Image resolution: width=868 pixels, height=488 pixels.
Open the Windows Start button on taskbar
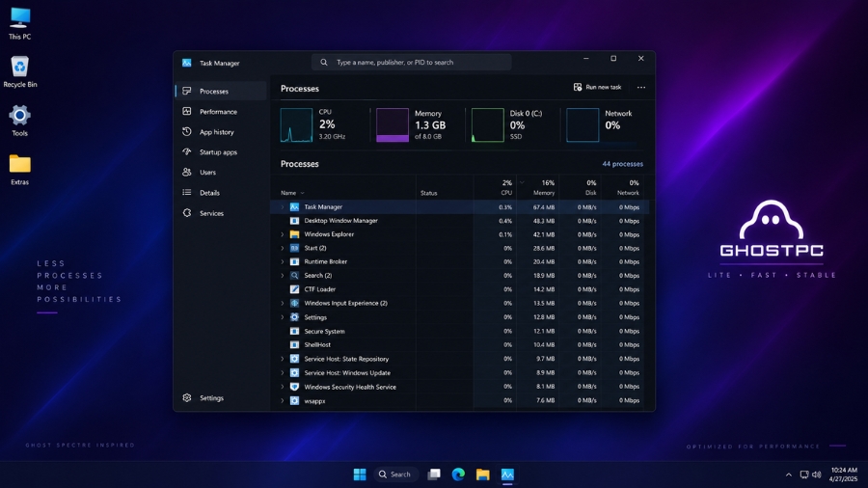point(360,474)
